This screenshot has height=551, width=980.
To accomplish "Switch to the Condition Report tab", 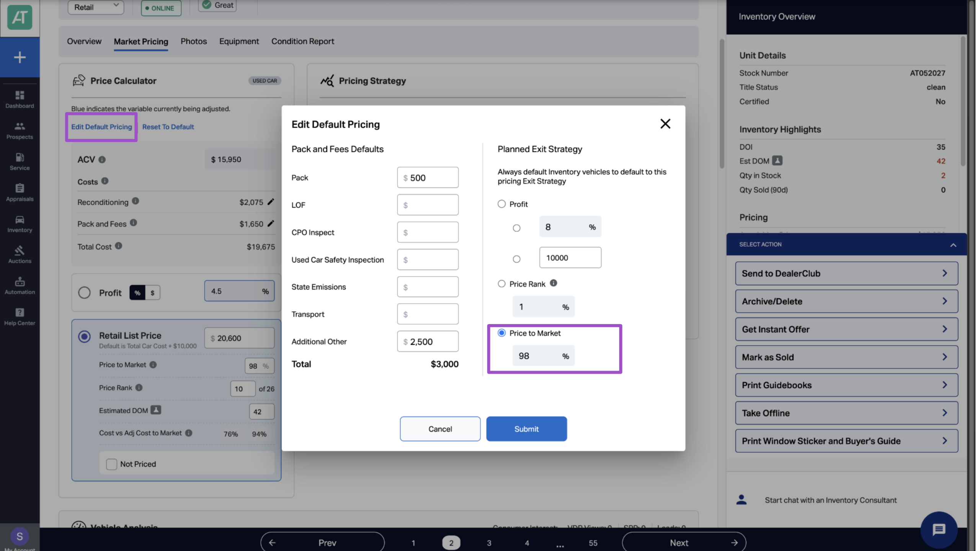I will click(x=303, y=41).
